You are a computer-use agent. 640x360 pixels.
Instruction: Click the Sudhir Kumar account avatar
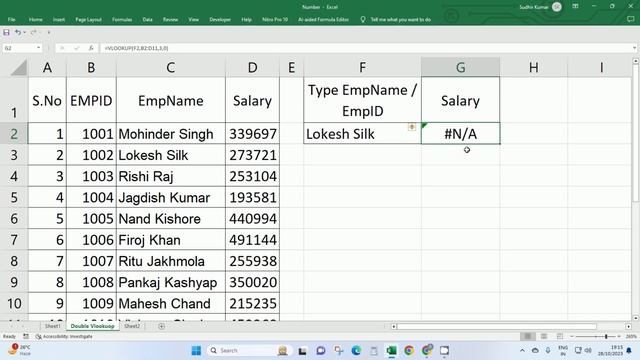click(x=557, y=7)
